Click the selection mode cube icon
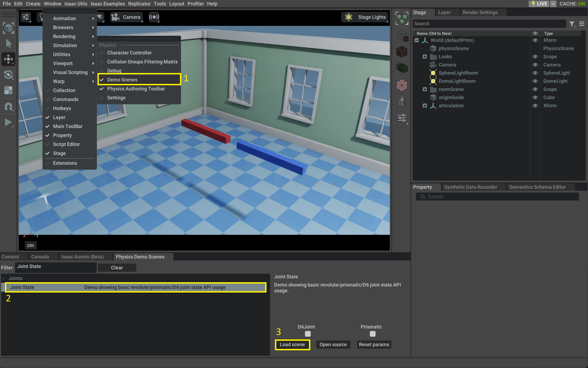The image size is (588, 368). pos(8,28)
